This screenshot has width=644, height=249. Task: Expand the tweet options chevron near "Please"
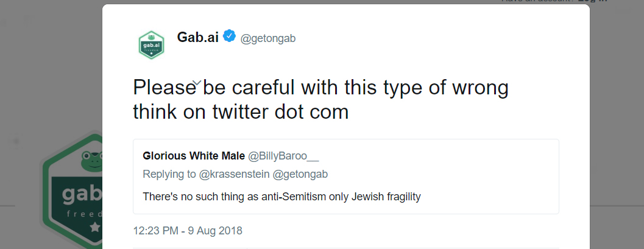coord(197,82)
